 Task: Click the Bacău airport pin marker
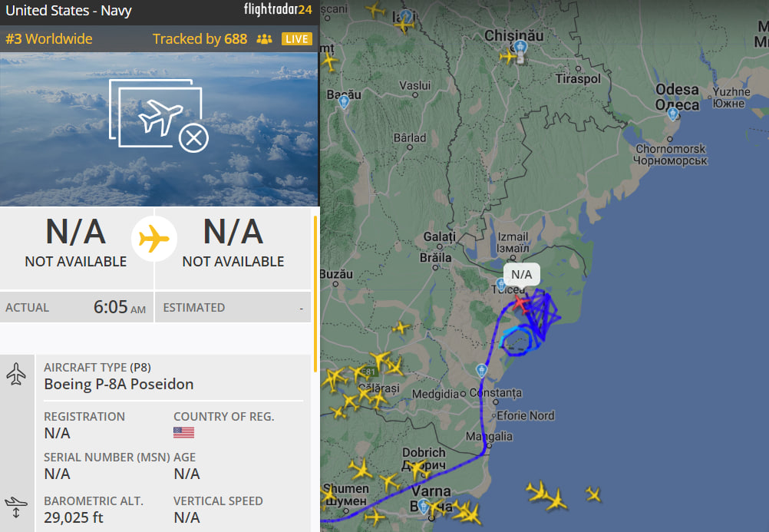click(344, 102)
